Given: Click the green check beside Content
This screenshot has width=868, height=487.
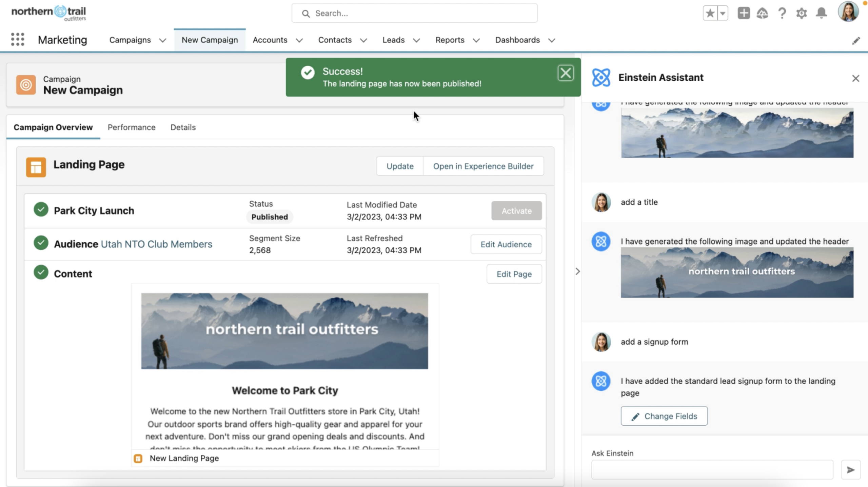Looking at the screenshot, I should point(41,272).
